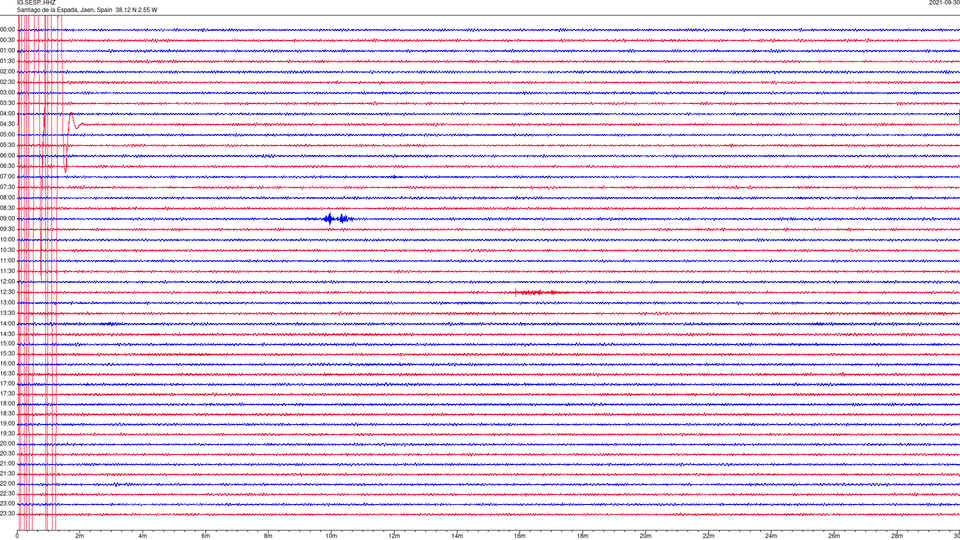This screenshot has height=540, width=960.
Task: Select the 16:00 trace time label
Action: click(x=7, y=364)
